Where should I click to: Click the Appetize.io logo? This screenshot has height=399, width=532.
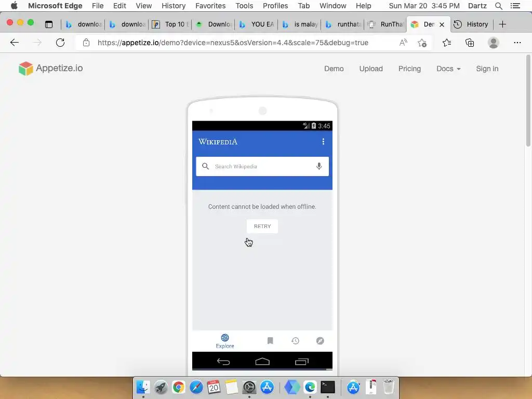(50, 68)
